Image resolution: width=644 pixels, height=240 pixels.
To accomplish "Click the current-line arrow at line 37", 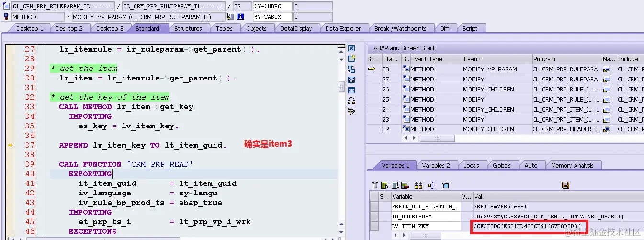I will pos(10,145).
